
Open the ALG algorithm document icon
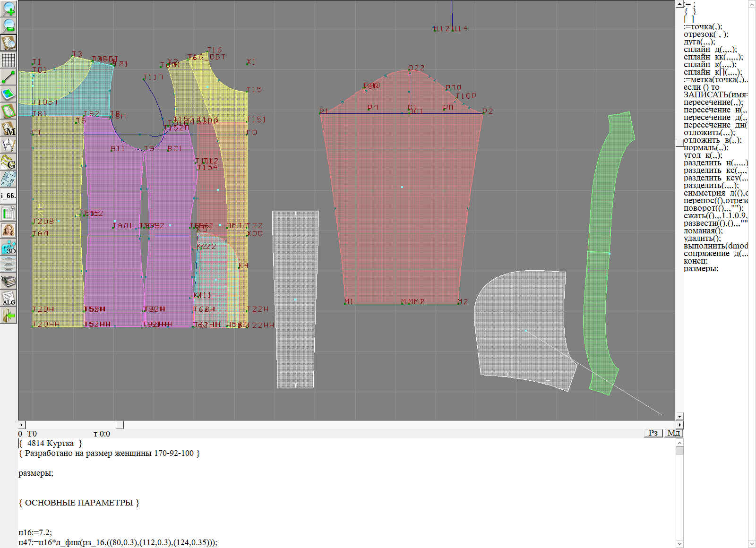click(x=9, y=298)
